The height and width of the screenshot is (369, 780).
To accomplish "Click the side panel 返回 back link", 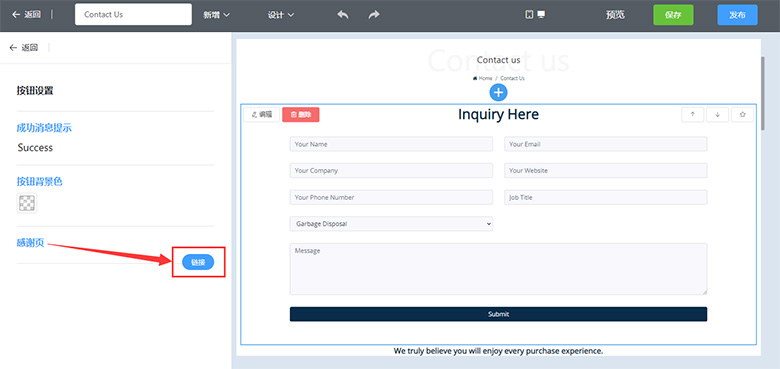I will [24, 48].
